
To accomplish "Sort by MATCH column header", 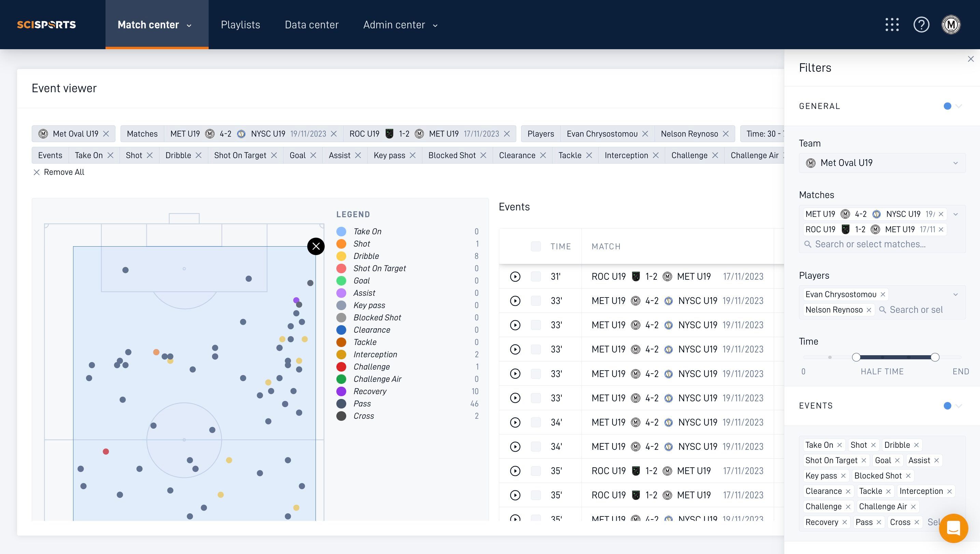I will [606, 247].
